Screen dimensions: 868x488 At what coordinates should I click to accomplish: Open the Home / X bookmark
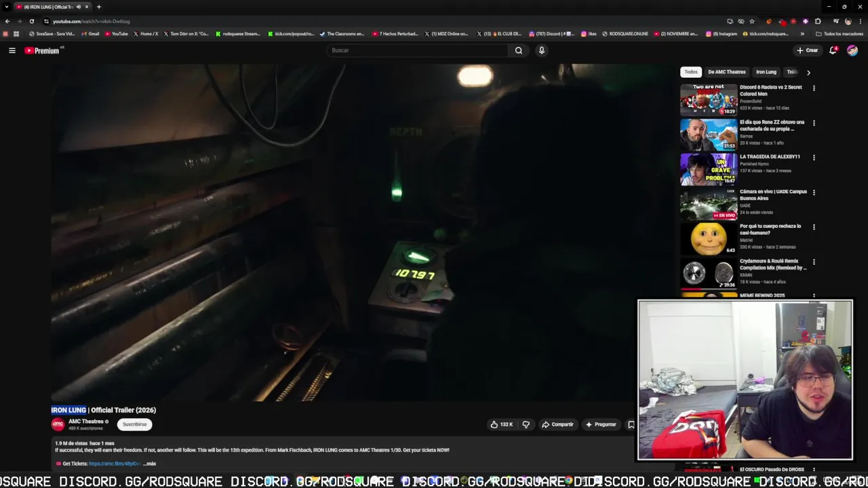(146, 33)
